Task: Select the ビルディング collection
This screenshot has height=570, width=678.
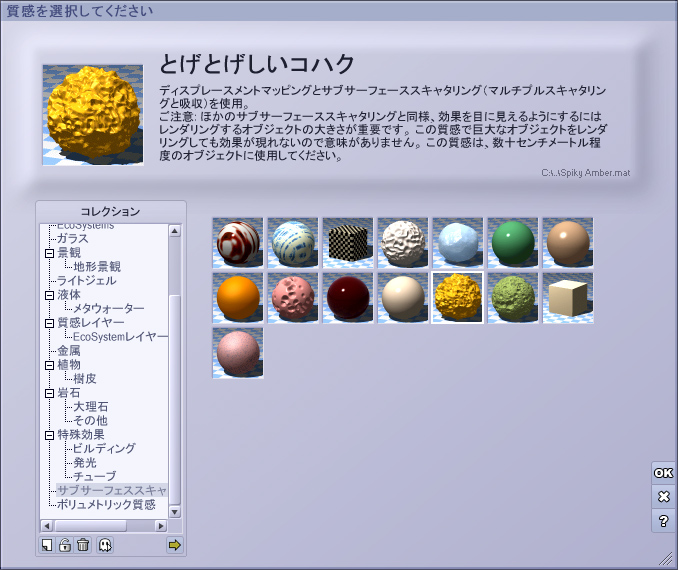Action: point(104,448)
